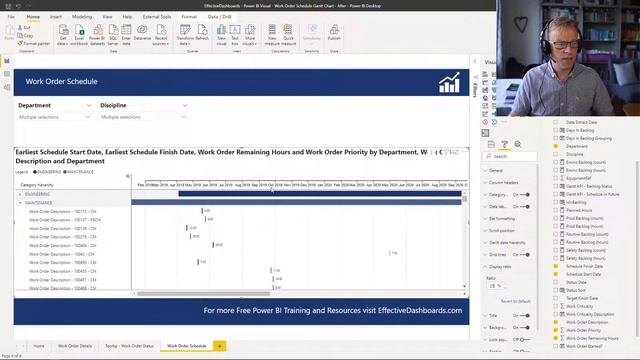Screen dimensions: 640x360
Task: Click the Dataverse icon
Action: 142,30
